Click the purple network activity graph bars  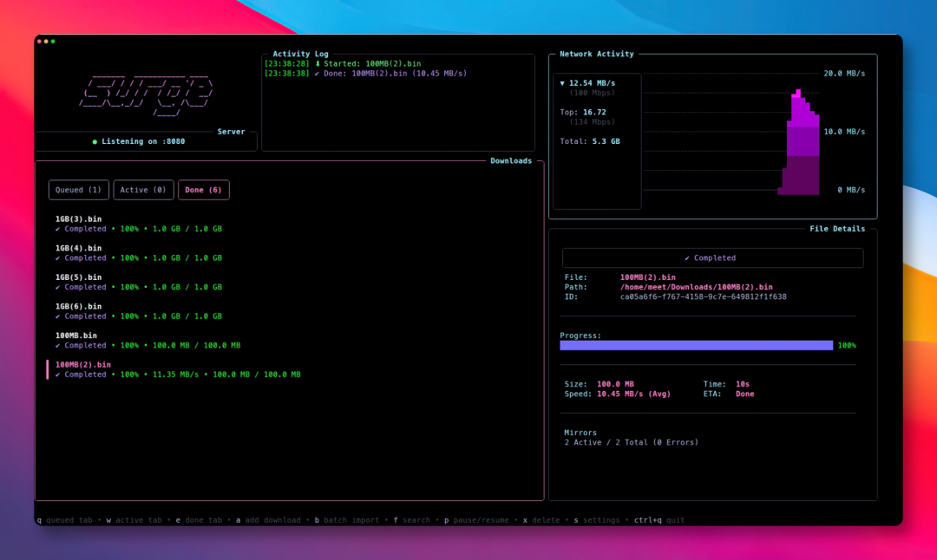(x=799, y=147)
